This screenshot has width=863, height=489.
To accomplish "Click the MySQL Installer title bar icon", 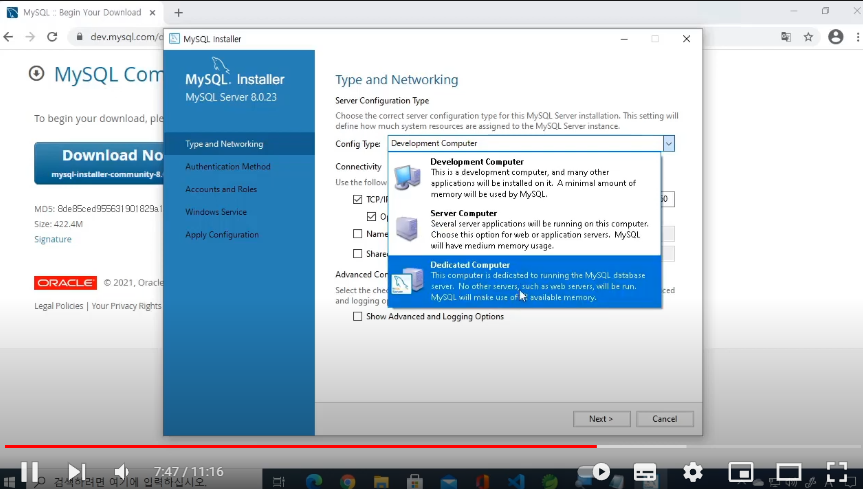I will click(174, 39).
